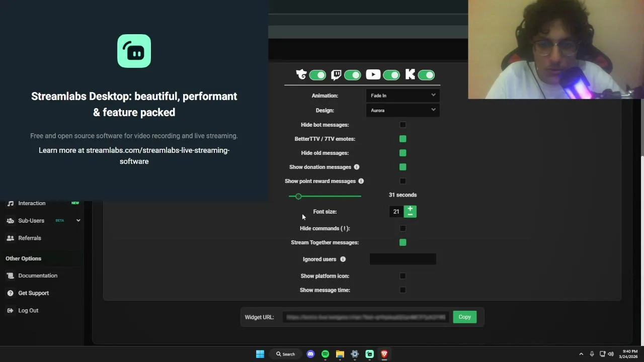The image size is (644, 362).
Task: Enable Show point reward messages
Action: (x=403, y=181)
